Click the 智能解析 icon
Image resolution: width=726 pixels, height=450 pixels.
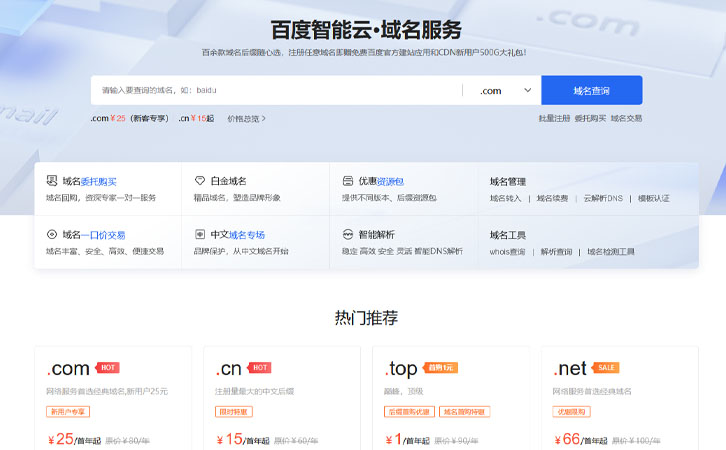[348, 235]
